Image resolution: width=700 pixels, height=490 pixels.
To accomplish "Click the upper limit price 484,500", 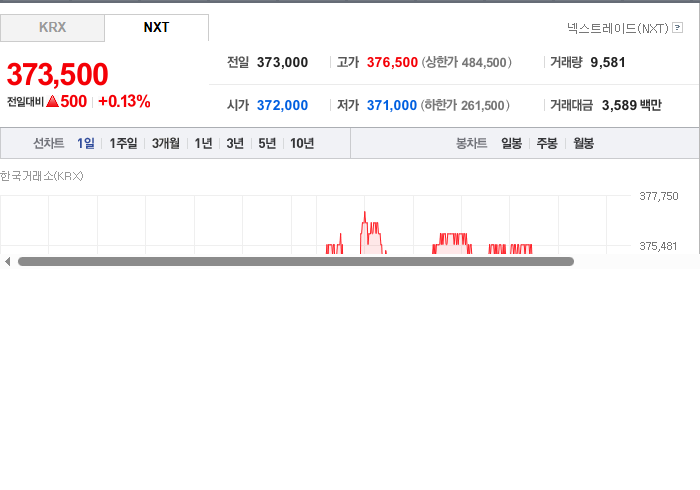I will tap(484, 62).
